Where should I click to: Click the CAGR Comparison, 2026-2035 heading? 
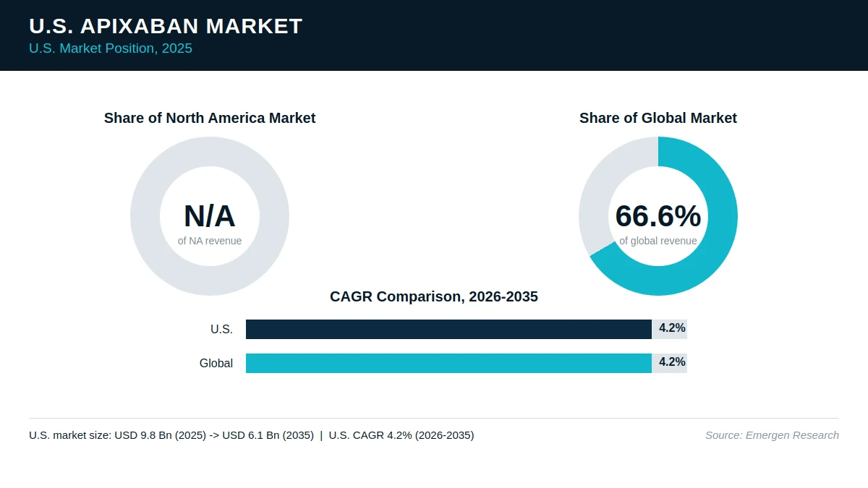point(434,296)
